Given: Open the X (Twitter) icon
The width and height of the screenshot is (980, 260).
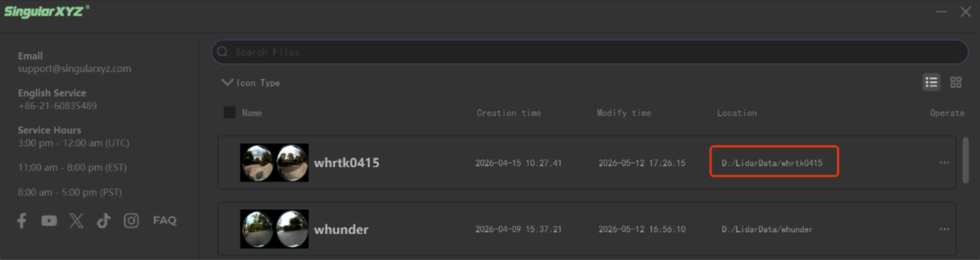Looking at the screenshot, I should coord(77,220).
